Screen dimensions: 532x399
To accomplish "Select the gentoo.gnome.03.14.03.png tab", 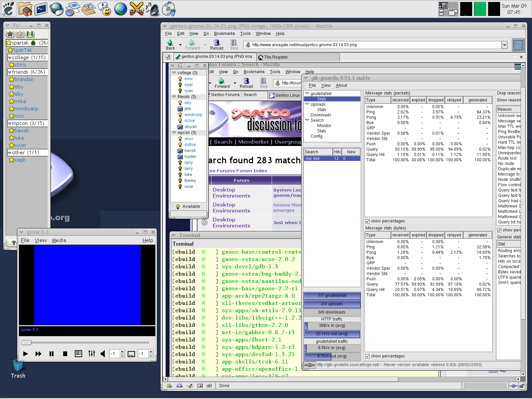I will [215, 57].
